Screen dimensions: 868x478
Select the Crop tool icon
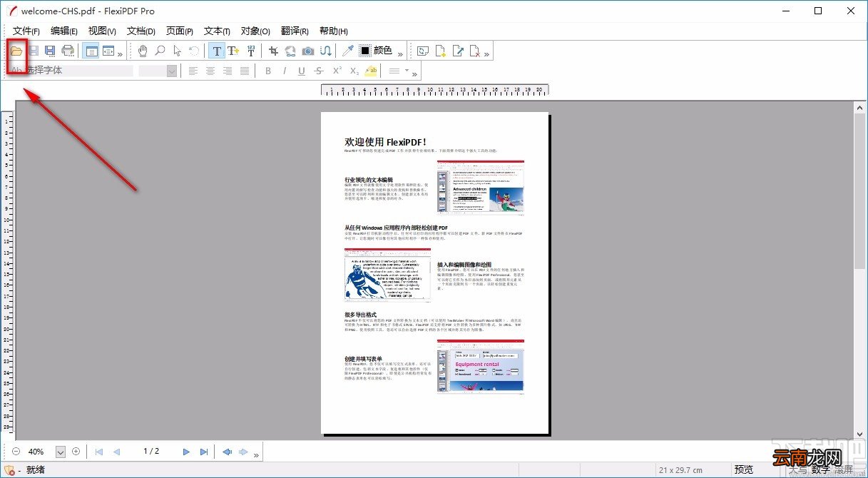(274, 51)
